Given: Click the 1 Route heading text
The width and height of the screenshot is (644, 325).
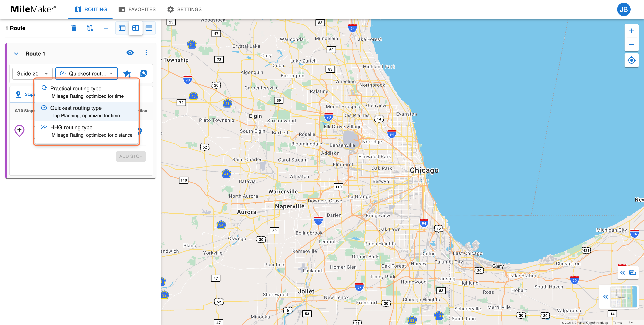Looking at the screenshot, I should [15, 28].
